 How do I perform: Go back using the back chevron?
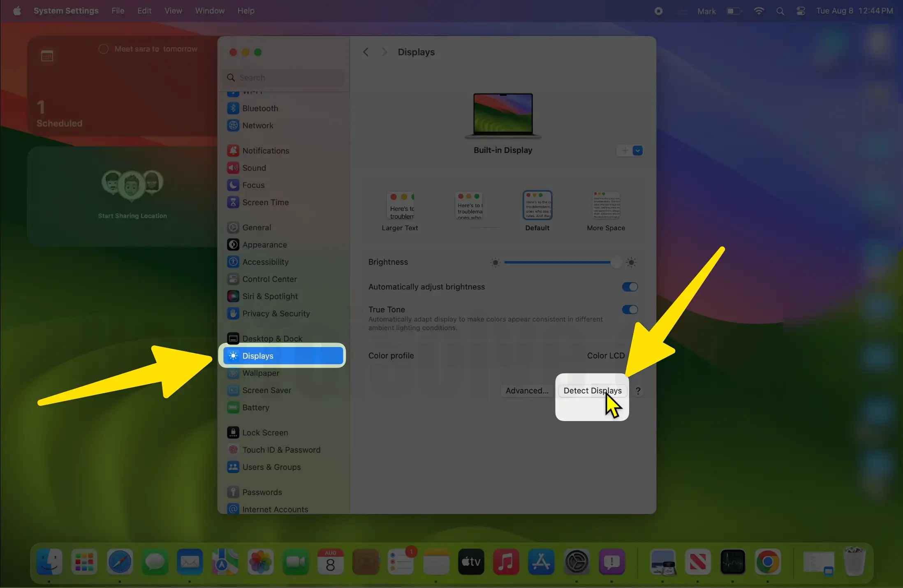(x=365, y=52)
